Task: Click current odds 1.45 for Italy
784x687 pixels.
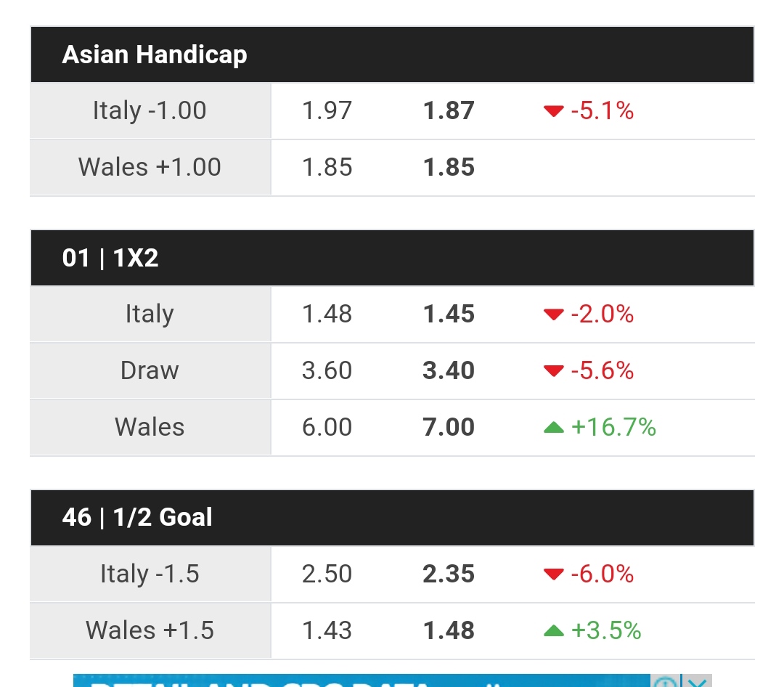Action: coord(449,314)
